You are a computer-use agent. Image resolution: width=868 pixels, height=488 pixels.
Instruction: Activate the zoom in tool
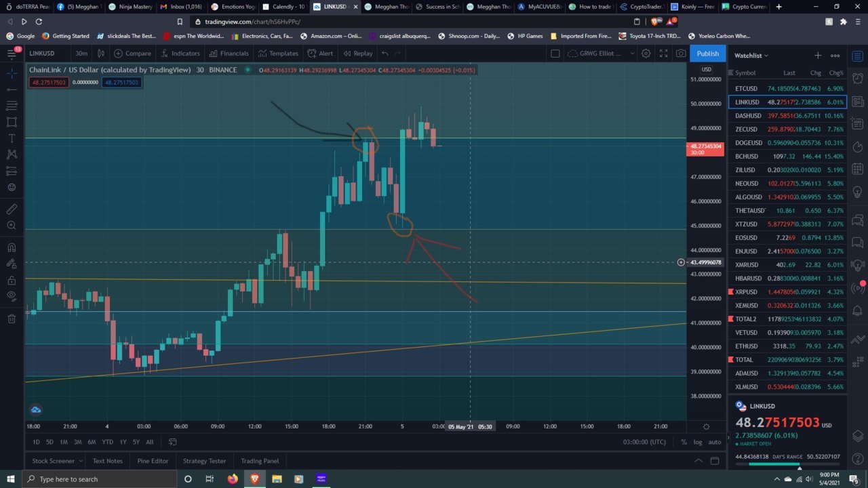pos(12,225)
